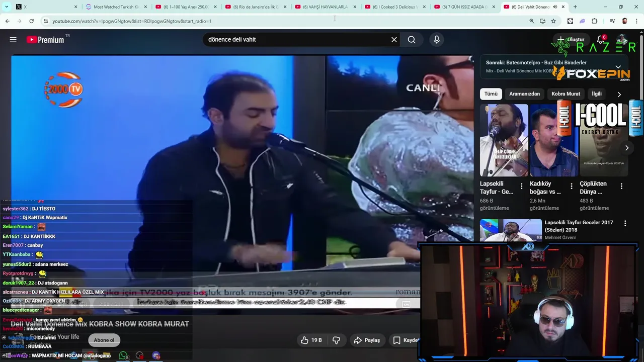Open the Çöplükten Dünya short thumbnail
Screen dimensions: 644x362
pos(603,140)
